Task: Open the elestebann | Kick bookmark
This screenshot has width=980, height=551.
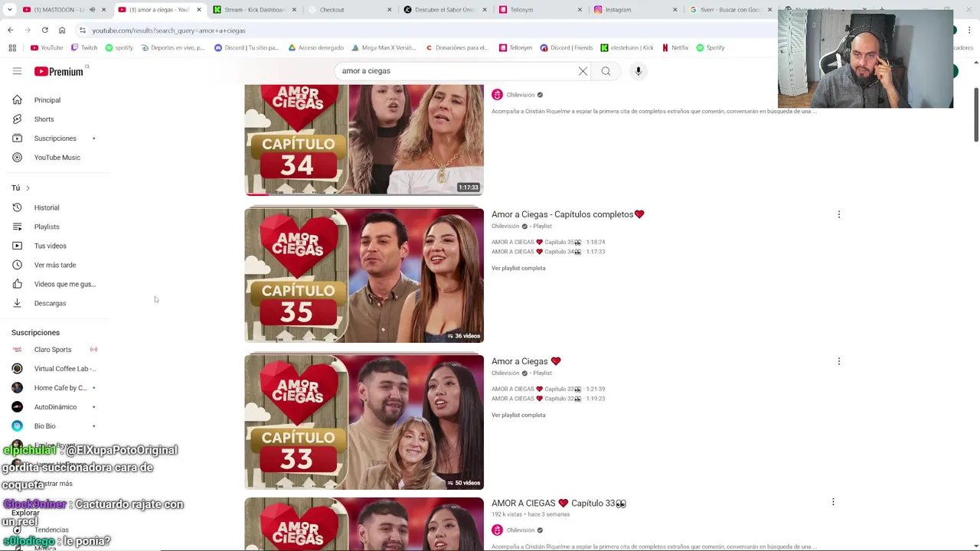Action: point(627,47)
